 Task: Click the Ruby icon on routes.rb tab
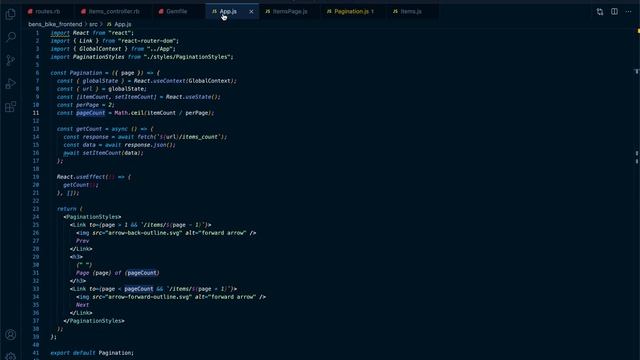click(30, 11)
